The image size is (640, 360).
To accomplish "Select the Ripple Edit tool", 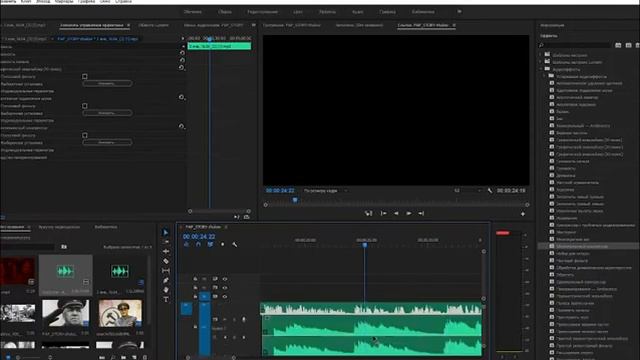I will [x=165, y=251].
